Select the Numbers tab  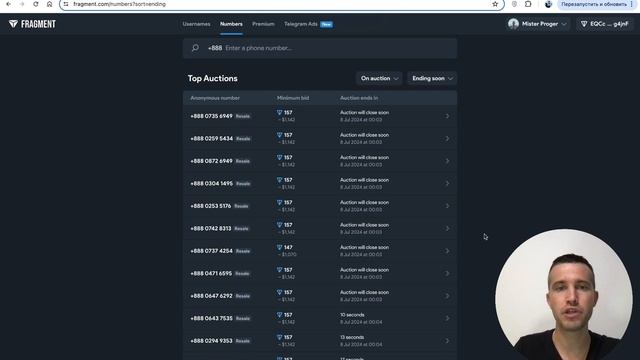231,24
